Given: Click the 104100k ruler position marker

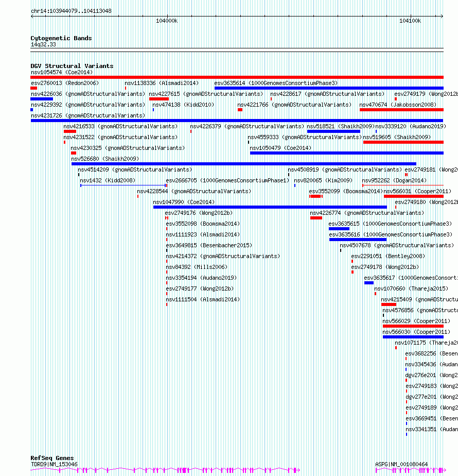Looking at the screenshot, I should tap(410, 21).
